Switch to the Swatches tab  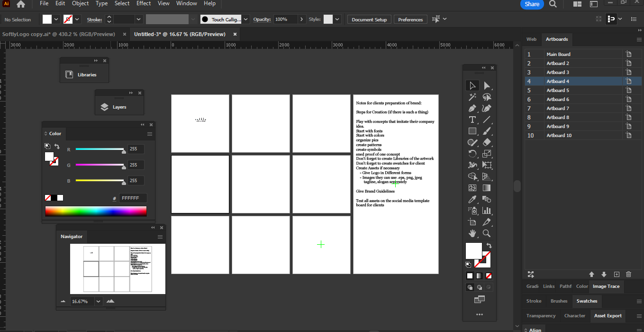[587, 301]
